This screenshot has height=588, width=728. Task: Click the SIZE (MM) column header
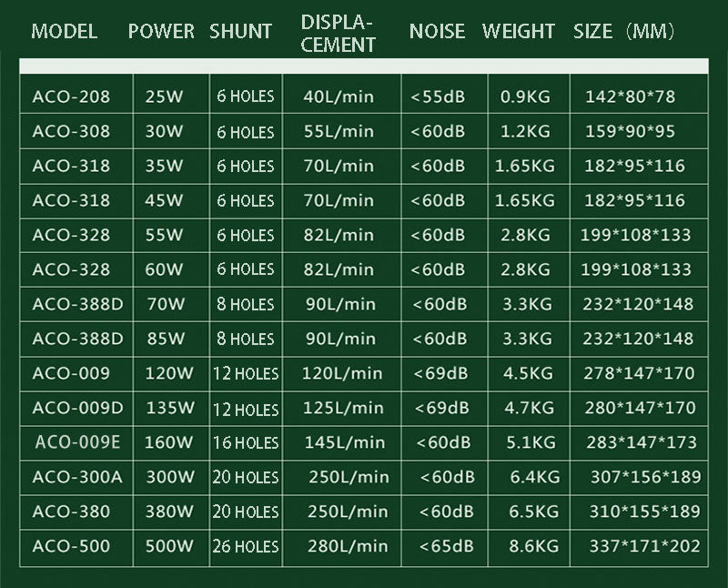pos(624,32)
